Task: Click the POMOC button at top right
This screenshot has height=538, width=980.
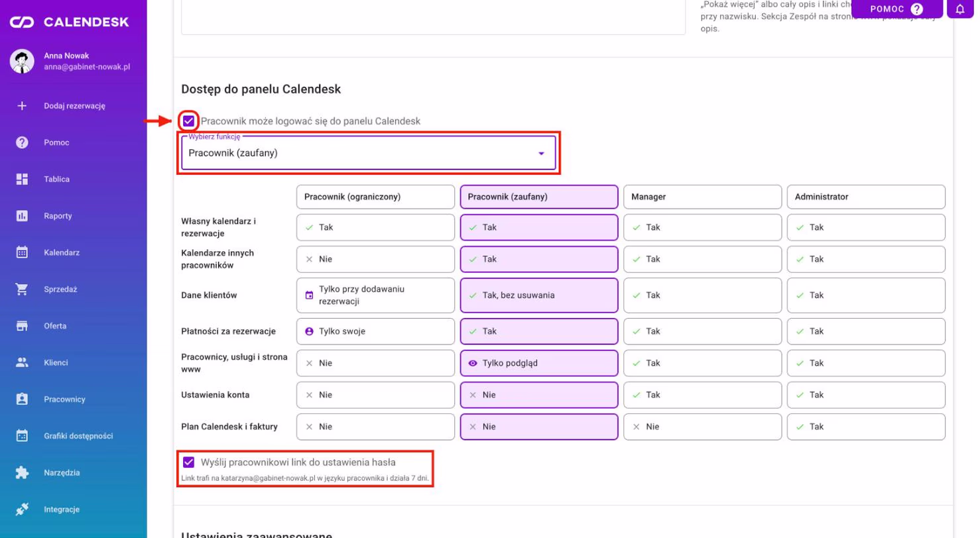Action: 897,9
